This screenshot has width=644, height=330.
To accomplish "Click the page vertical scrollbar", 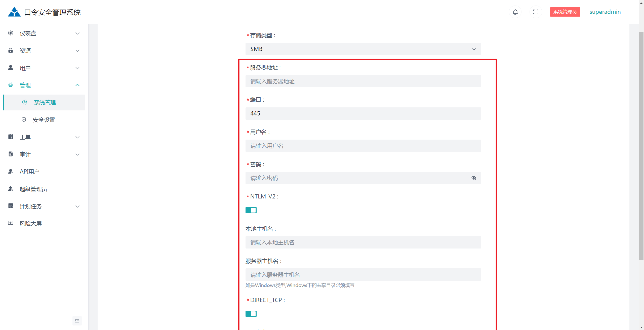I will pos(641,146).
